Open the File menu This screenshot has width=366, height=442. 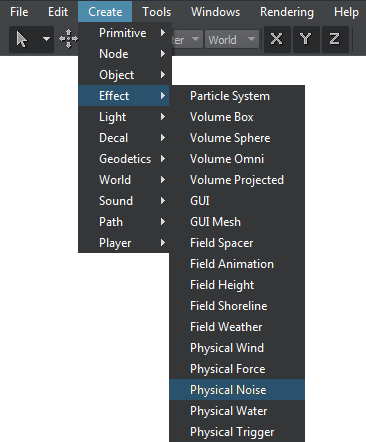point(19,12)
